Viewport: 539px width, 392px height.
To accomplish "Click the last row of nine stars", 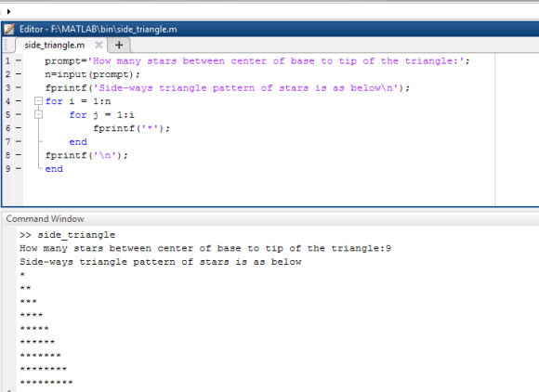I will click(46, 382).
